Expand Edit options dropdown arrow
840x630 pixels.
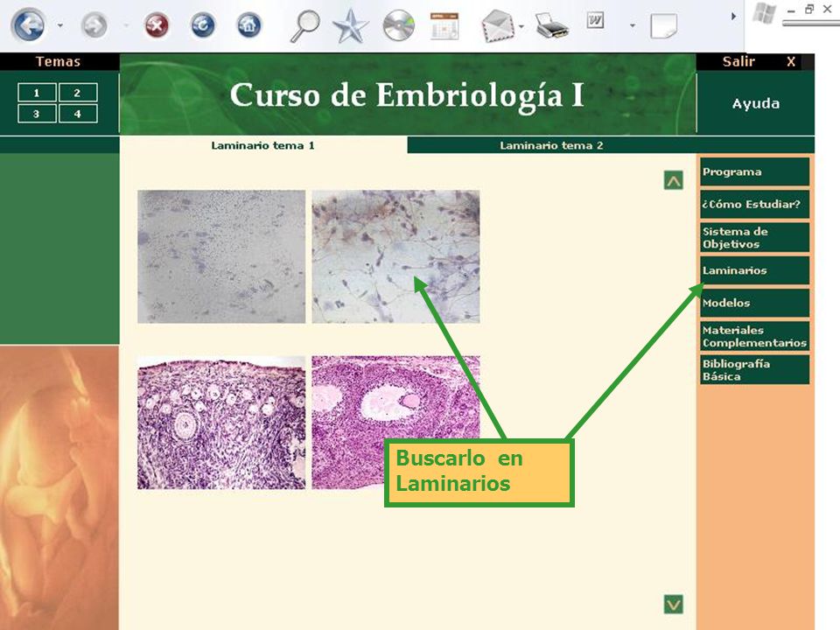pyautogui.click(x=633, y=25)
